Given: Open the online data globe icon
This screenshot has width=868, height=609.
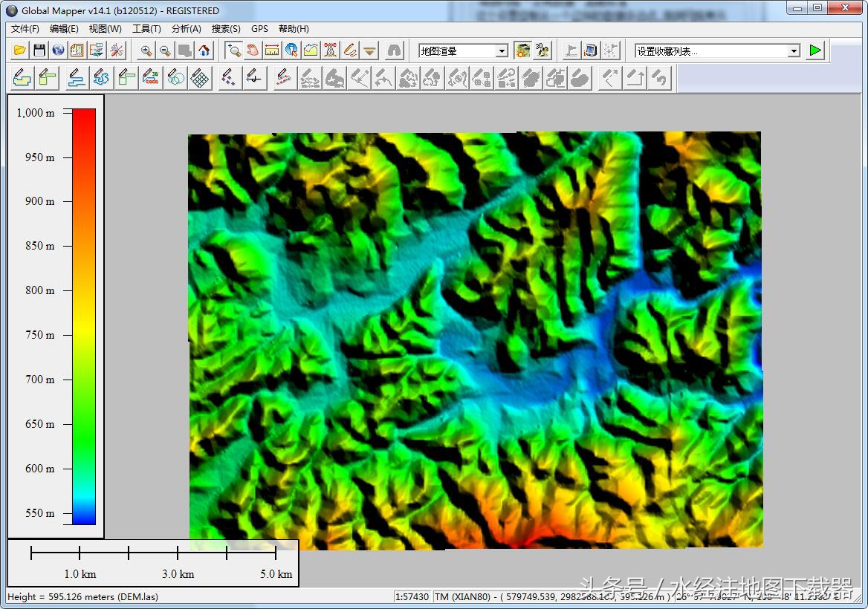Looking at the screenshot, I should pyautogui.click(x=58, y=51).
